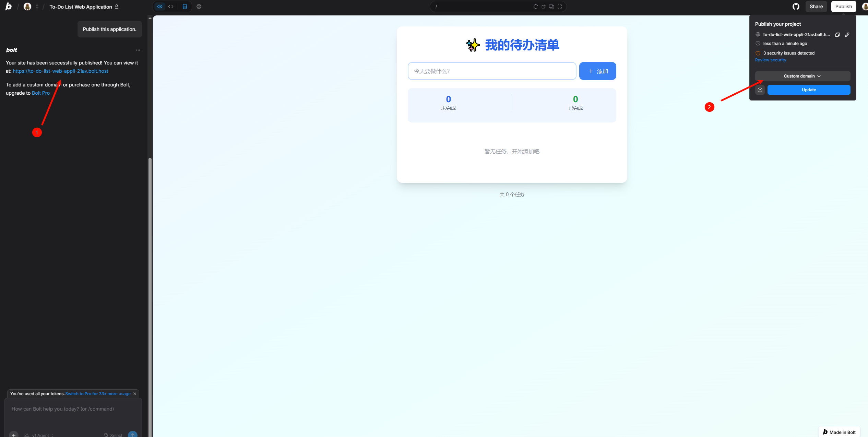
Task: Expand the Custom domain dropdown
Action: pyautogui.click(x=802, y=76)
